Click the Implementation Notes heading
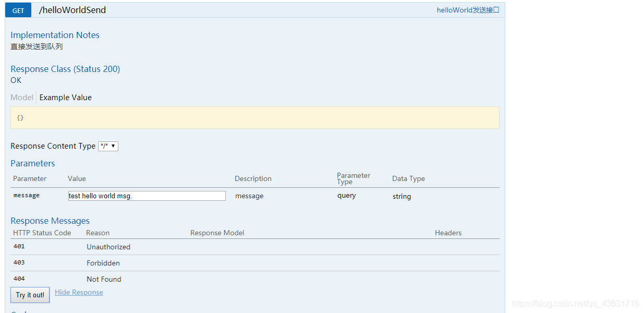This screenshot has height=313, width=644. coord(55,35)
